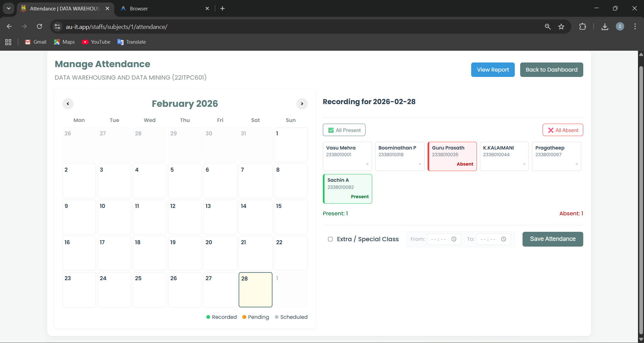Open the tab search dropdown arrow
The width and height of the screenshot is (644, 343).
pyautogui.click(x=8, y=8)
